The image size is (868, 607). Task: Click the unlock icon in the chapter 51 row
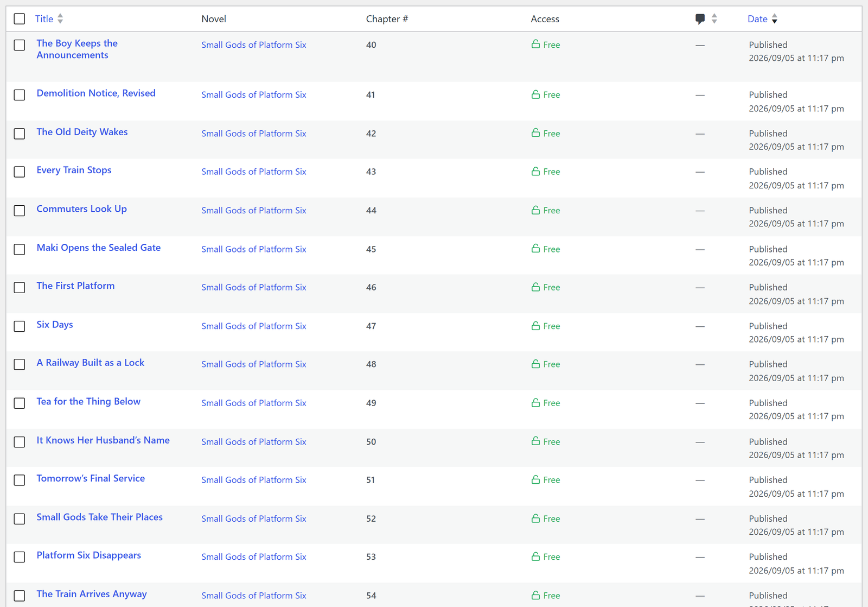pos(535,479)
